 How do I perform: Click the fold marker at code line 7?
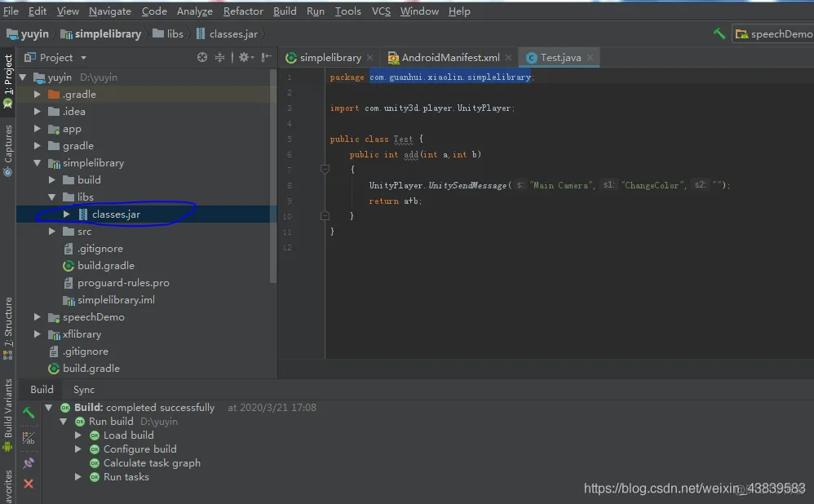click(325, 169)
